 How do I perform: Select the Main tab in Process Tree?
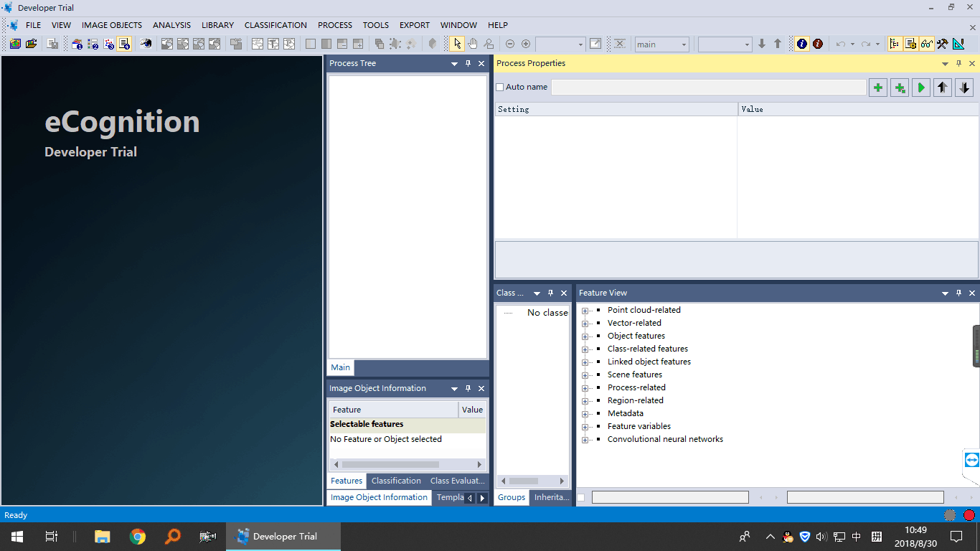tap(341, 367)
